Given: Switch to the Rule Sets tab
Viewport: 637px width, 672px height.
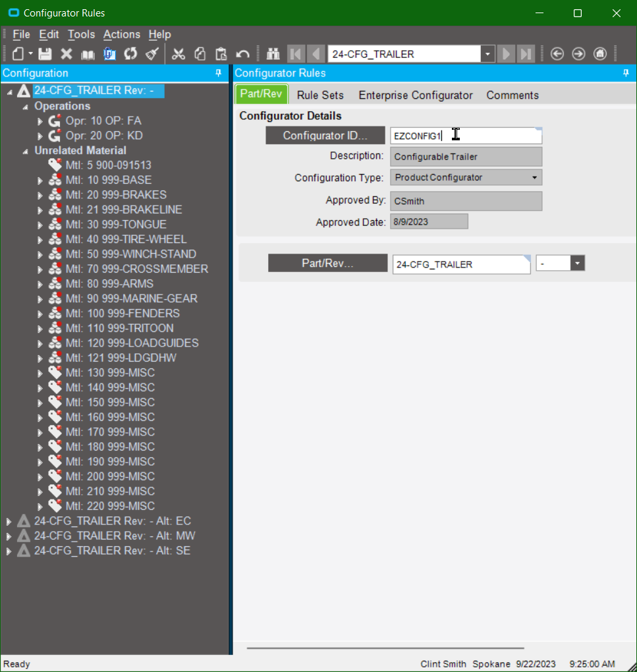Looking at the screenshot, I should click(x=320, y=95).
